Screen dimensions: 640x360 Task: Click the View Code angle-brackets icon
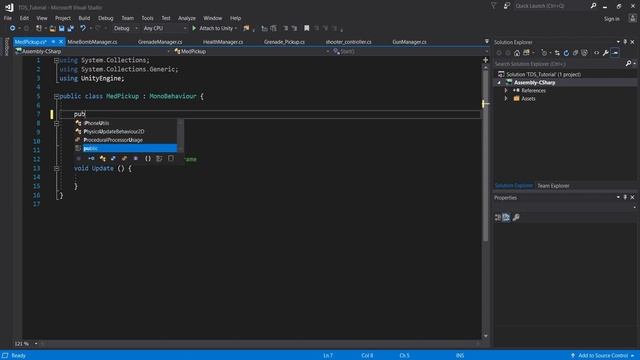(596, 53)
